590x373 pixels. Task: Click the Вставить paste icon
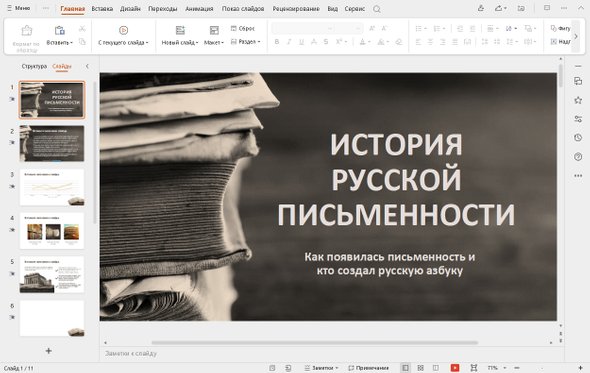[x=59, y=30]
